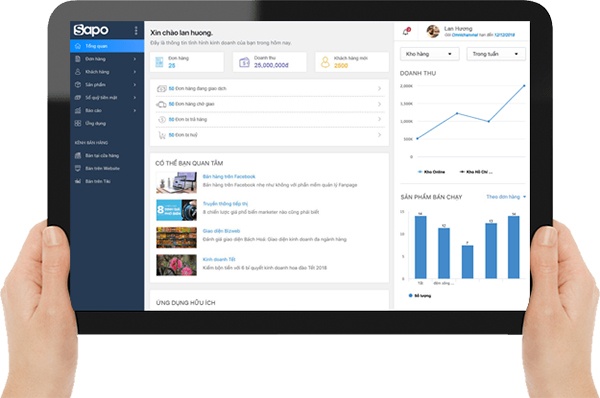Open the Kinh doanh Tết link

click(219, 259)
